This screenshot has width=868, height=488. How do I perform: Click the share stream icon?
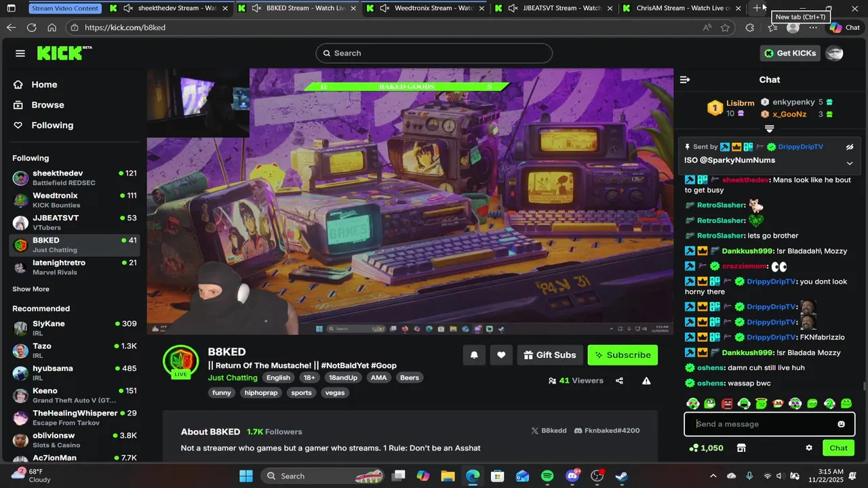pos(619,381)
